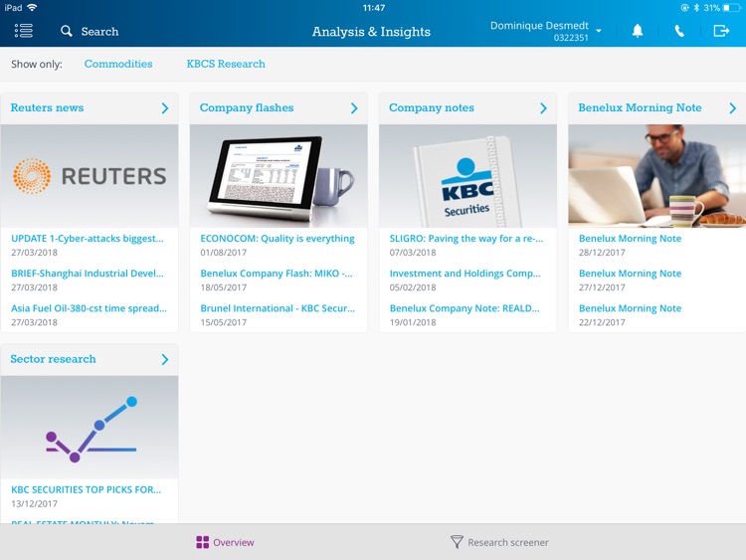
Task: Open the Reuters logo thumbnail
Action: pyautogui.click(x=90, y=176)
